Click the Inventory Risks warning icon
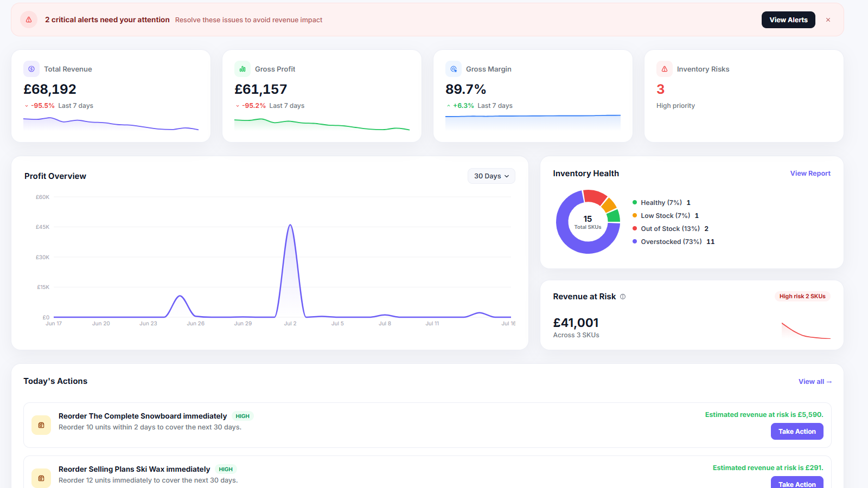Image resolution: width=868 pixels, height=488 pixels. 665,69
